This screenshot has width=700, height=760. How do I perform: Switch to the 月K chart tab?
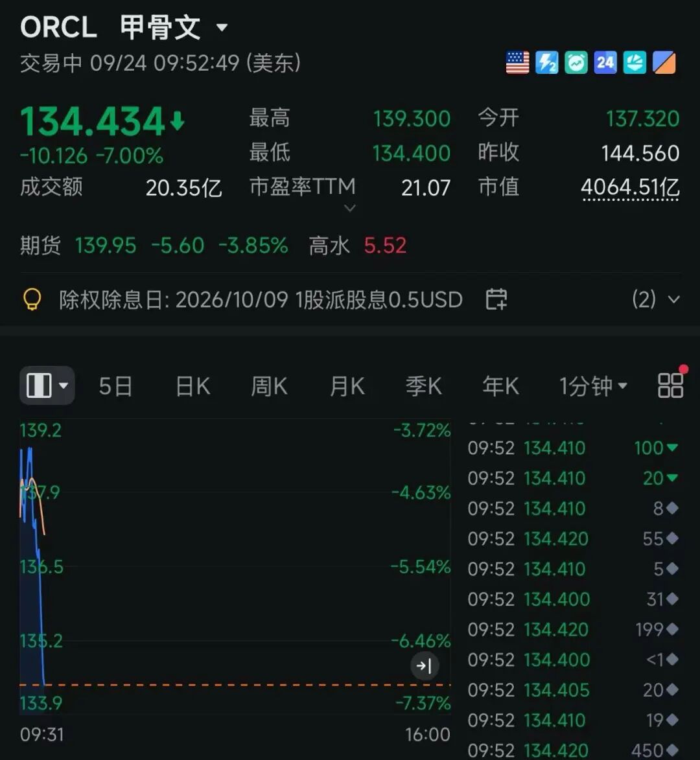[x=347, y=386]
